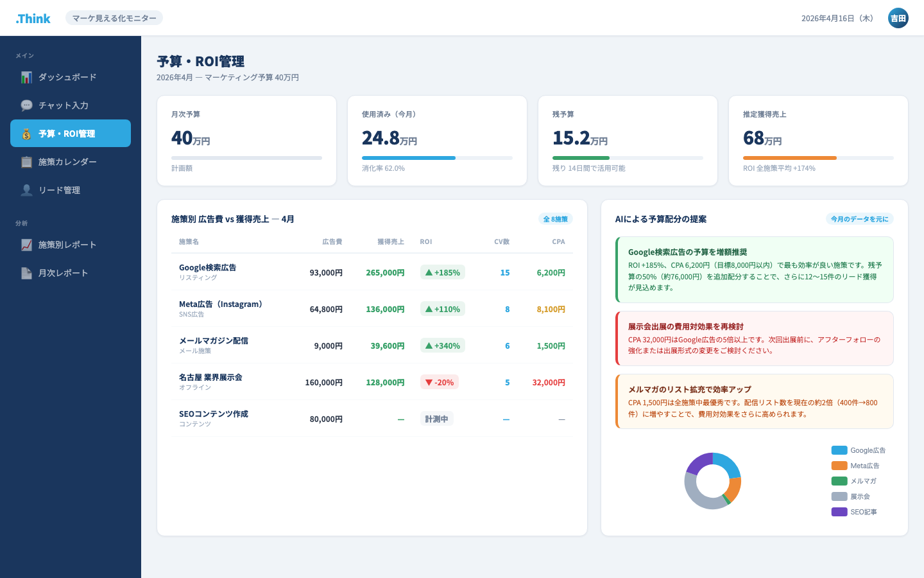Select the メールマガジン配信 row name

(214, 340)
